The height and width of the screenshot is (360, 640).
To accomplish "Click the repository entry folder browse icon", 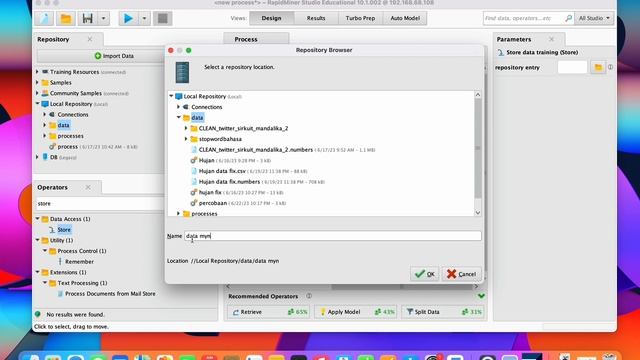I will tap(598, 67).
